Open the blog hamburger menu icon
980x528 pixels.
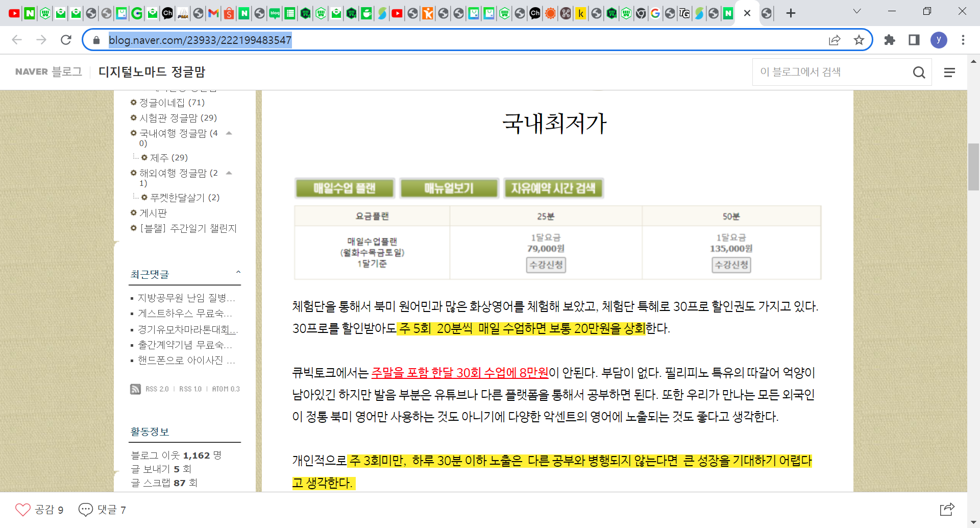pyautogui.click(x=949, y=73)
